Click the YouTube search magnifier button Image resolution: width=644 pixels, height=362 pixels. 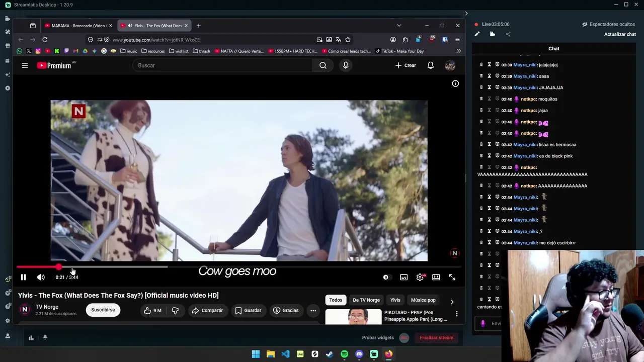323,65
